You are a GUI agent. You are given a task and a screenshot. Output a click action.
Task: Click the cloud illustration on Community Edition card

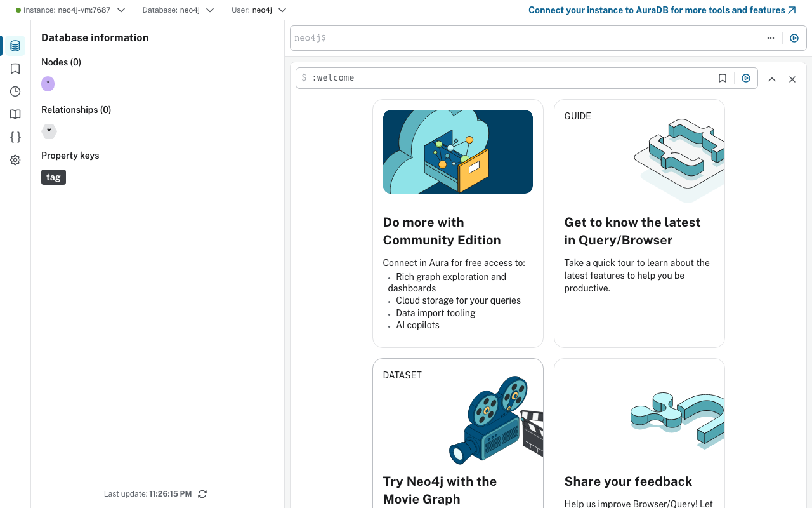click(458, 152)
